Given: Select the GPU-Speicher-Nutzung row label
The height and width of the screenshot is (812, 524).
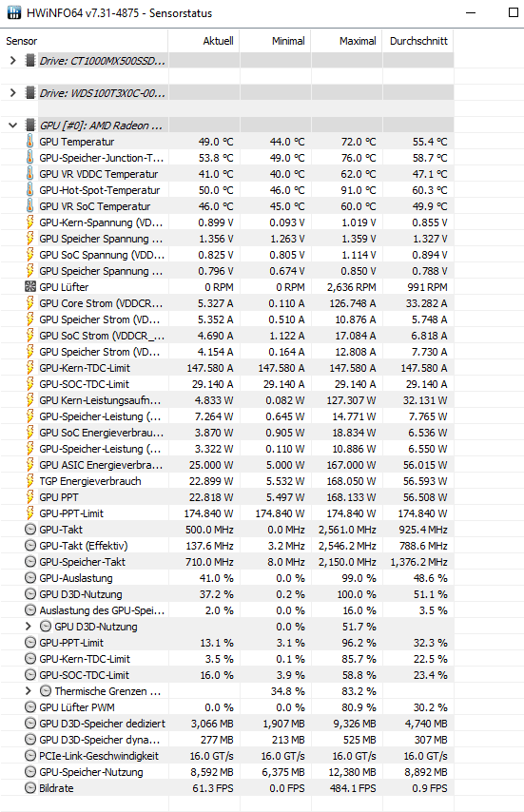Looking at the screenshot, I should [x=91, y=772].
